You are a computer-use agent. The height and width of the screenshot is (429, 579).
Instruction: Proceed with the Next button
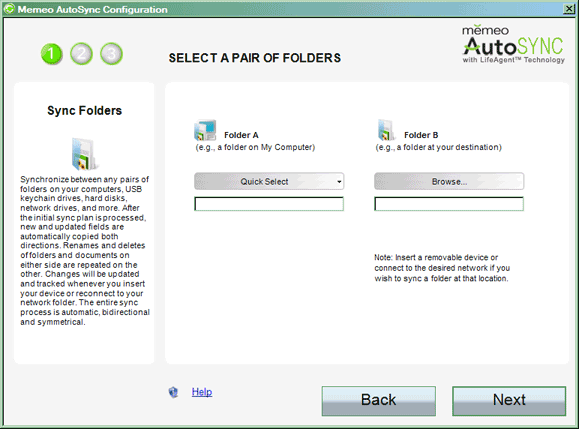point(509,401)
